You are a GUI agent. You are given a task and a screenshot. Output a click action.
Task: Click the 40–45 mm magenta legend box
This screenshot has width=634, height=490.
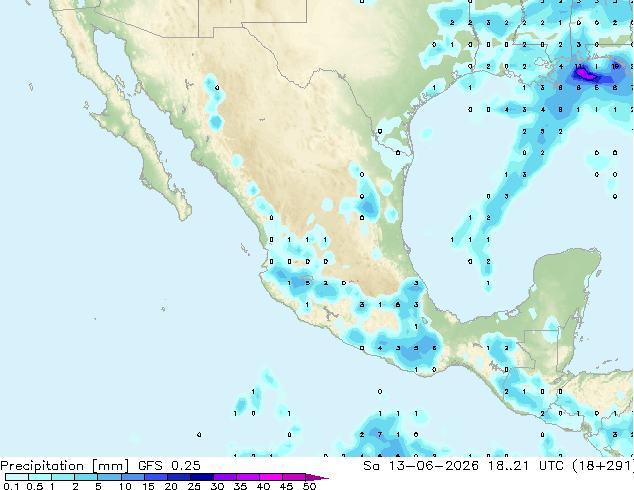coord(271,477)
